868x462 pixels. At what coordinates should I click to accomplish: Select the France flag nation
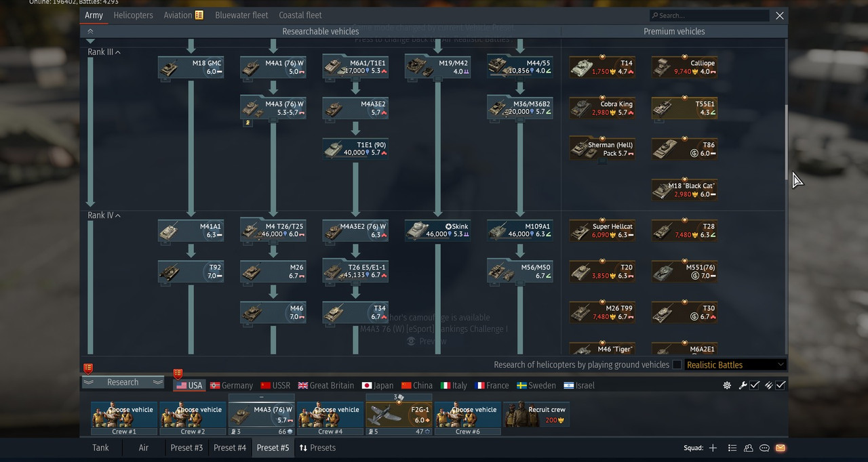[x=492, y=385]
